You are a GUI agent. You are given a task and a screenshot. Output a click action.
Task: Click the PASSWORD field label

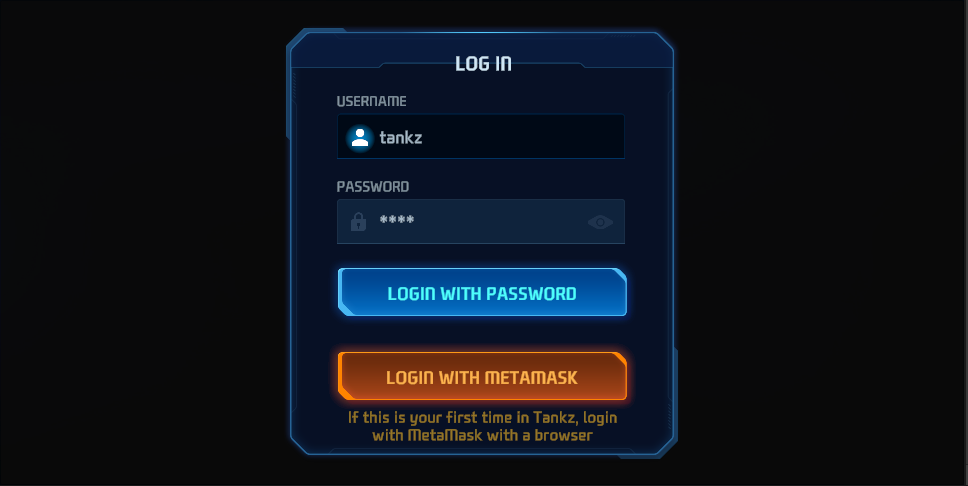coord(372,186)
